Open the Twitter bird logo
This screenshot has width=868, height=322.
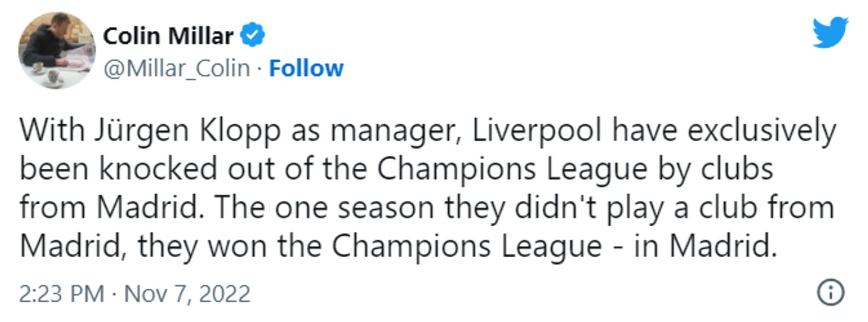(831, 32)
